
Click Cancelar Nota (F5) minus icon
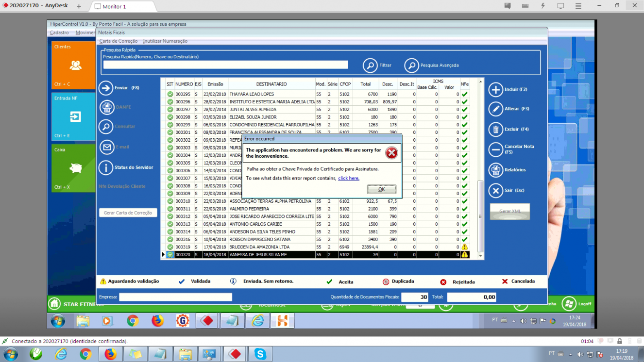coord(495,149)
